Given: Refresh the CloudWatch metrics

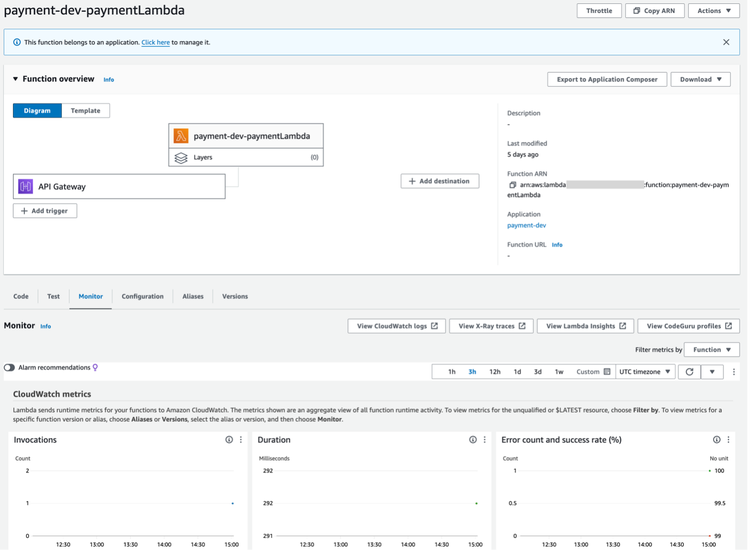Looking at the screenshot, I should (x=689, y=372).
